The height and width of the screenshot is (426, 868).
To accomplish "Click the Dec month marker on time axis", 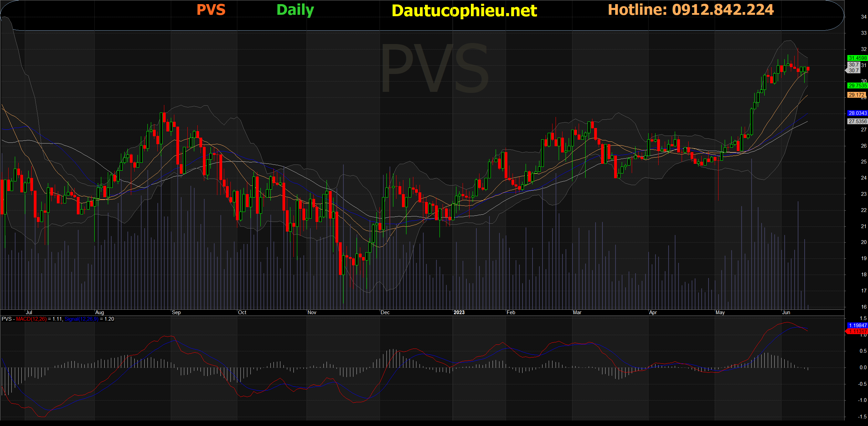I will click(x=385, y=312).
